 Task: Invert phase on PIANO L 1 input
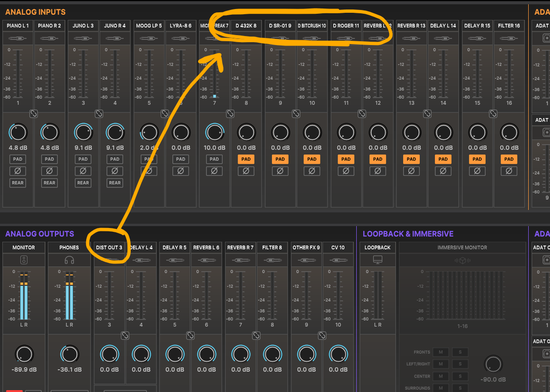pos(18,171)
